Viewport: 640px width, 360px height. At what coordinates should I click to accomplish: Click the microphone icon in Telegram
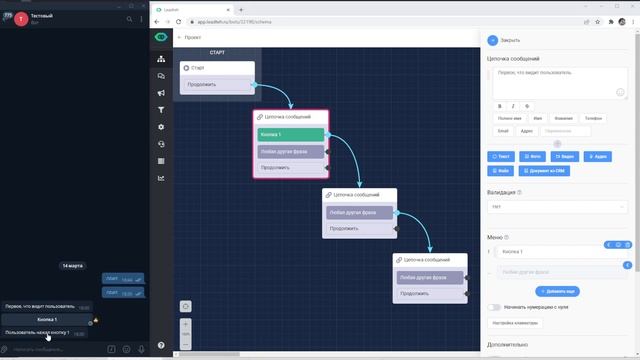pos(141,349)
